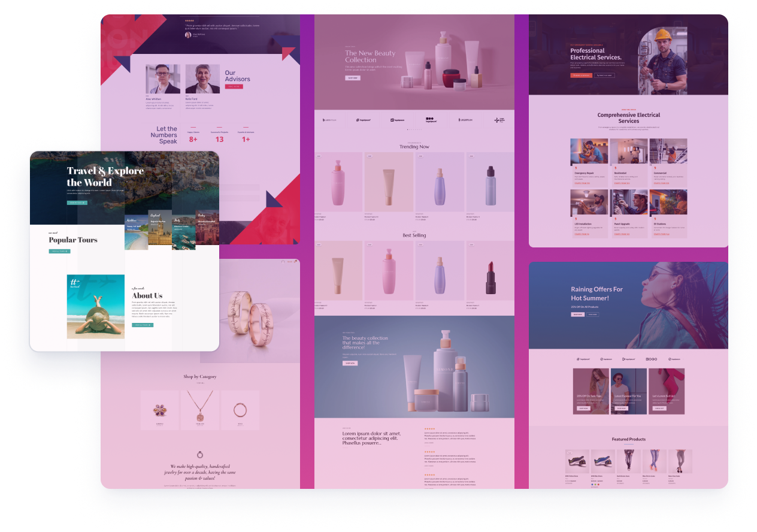Screen dimensions: 757x532
Task: Click the teal button under Travel & Explore
Action: coord(77,203)
